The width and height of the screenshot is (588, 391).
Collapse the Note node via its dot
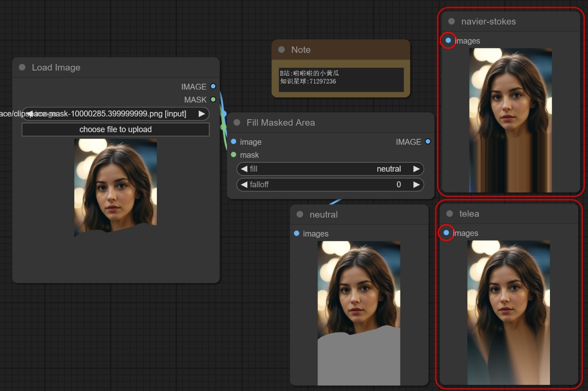pyautogui.click(x=282, y=50)
